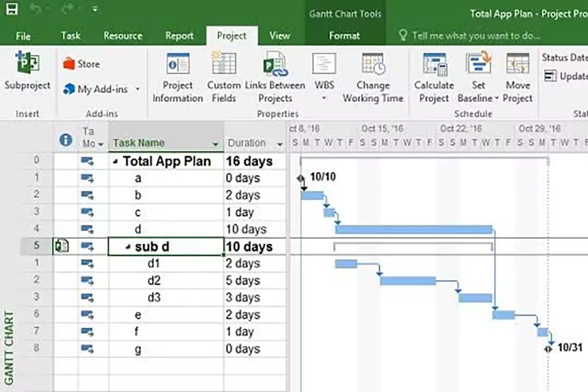The height and width of the screenshot is (392, 588).
Task: Open the Duration column filter dropdown
Action: pyautogui.click(x=280, y=144)
